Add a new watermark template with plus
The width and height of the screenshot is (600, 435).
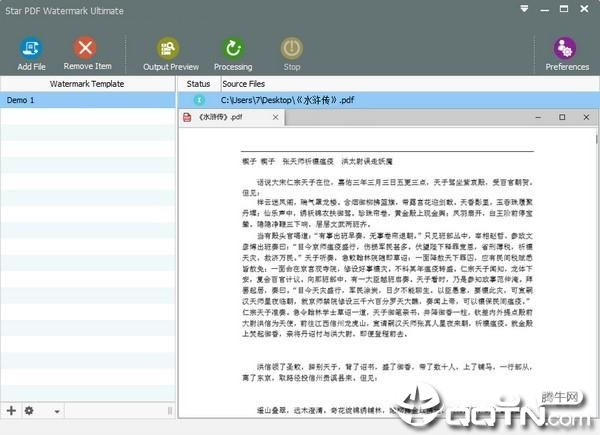[x=11, y=411]
